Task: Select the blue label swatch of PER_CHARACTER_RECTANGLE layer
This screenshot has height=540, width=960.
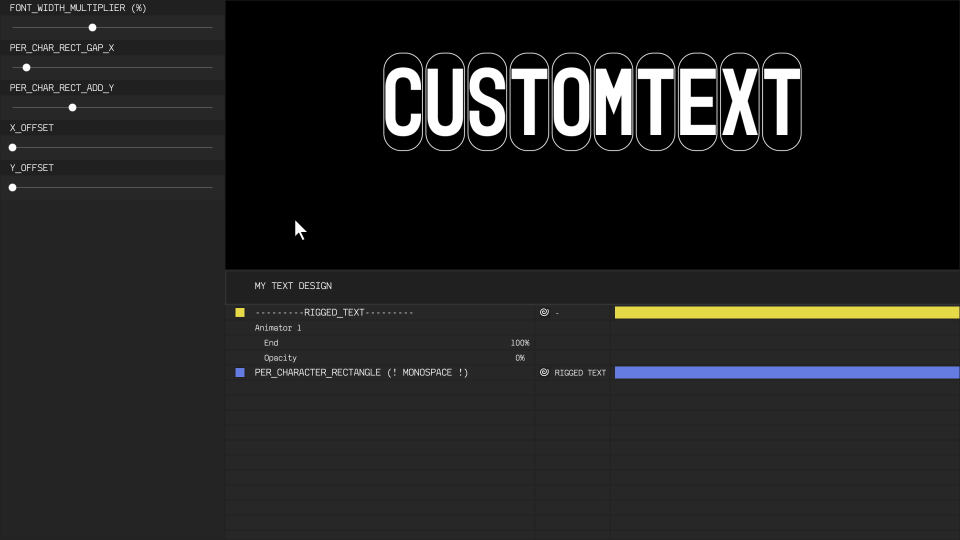Action: point(240,372)
